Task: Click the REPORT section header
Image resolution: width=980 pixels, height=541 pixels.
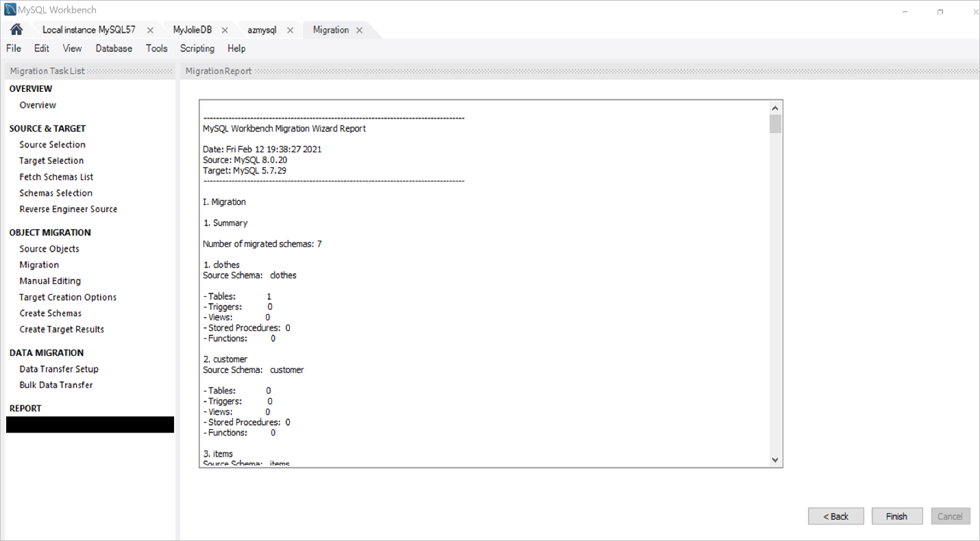Action: pyautogui.click(x=25, y=408)
